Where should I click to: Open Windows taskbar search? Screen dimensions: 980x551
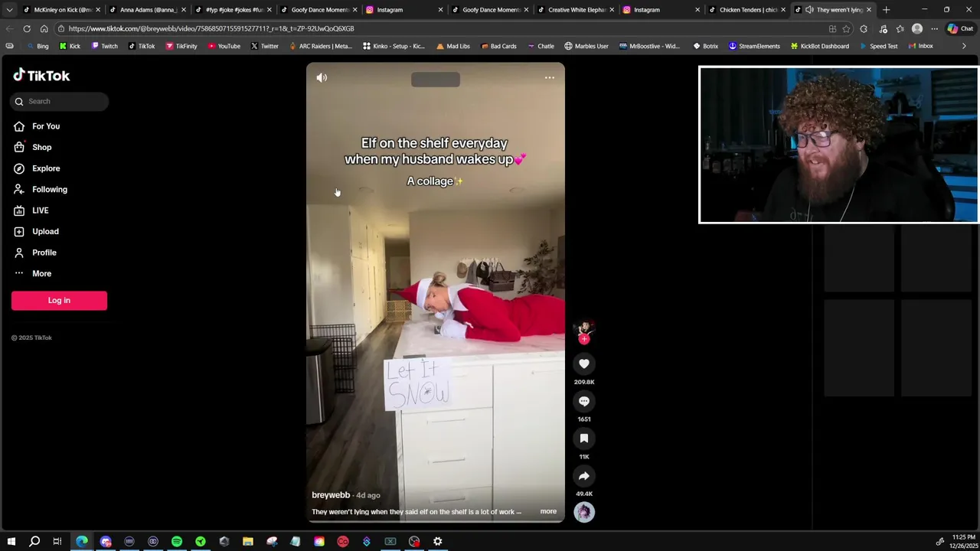tap(34, 541)
